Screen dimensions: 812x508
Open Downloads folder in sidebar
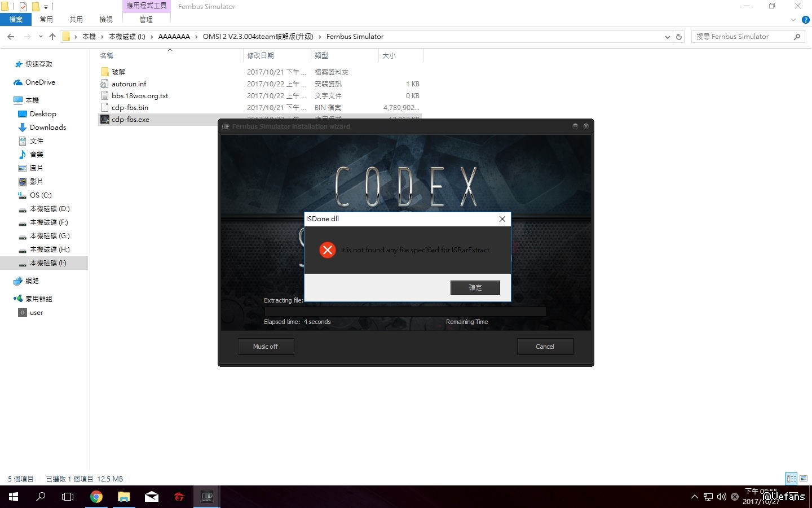tap(48, 128)
